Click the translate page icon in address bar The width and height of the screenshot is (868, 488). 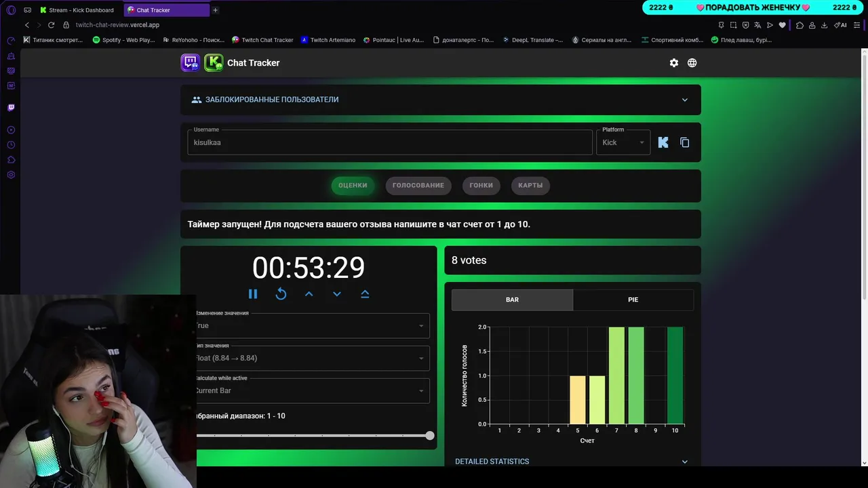757,25
